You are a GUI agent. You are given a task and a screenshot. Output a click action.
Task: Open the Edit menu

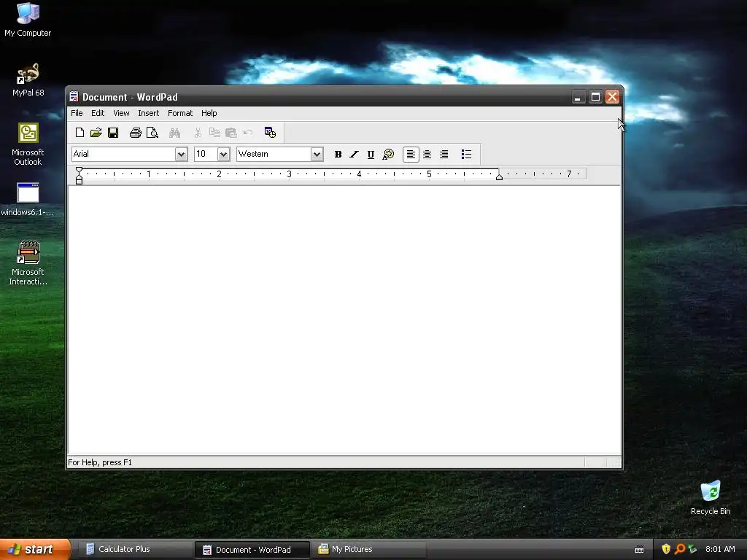[x=98, y=113]
